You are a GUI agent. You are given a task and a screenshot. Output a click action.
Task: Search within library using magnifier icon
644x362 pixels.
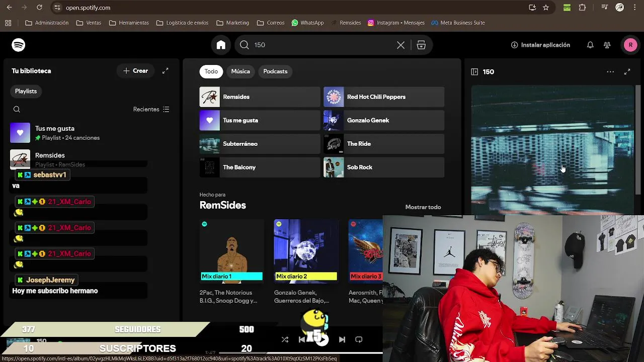click(x=17, y=109)
